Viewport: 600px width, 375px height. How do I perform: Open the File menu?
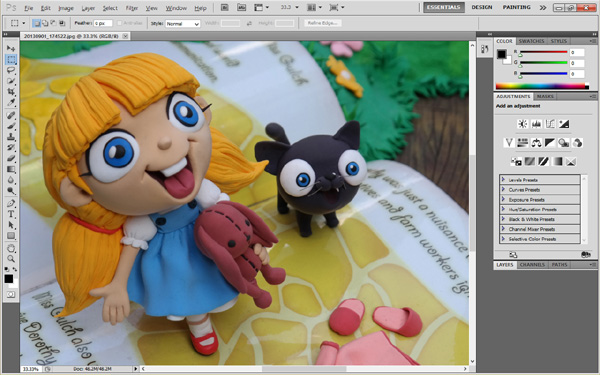[x=28, y=8]
